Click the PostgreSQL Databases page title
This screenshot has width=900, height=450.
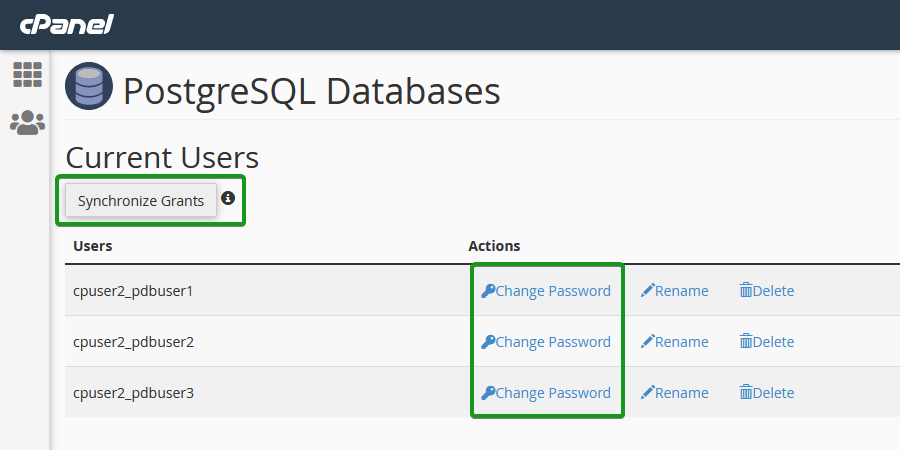312,91
